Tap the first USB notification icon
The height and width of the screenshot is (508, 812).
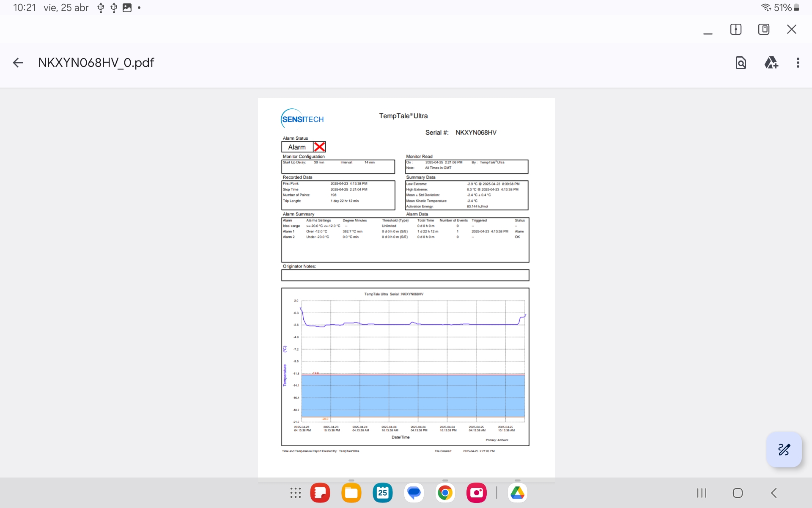coord(101,8)
